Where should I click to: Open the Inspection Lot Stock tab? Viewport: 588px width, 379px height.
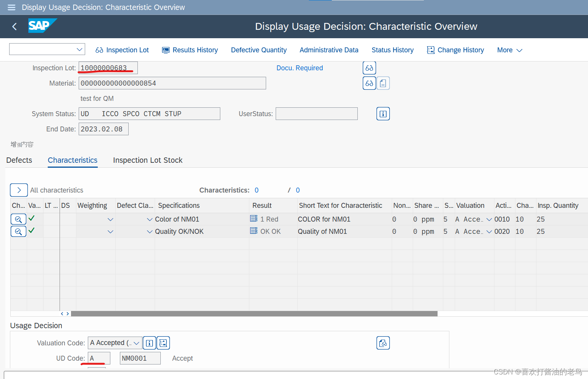148,160
